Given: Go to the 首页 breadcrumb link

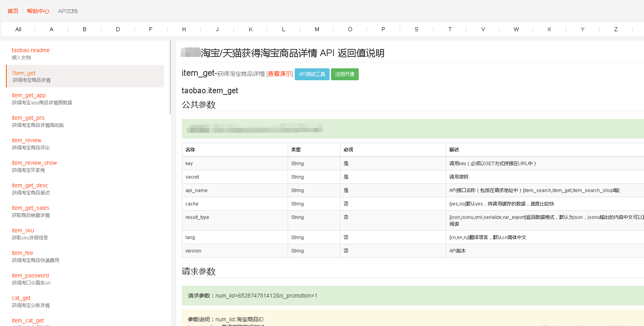Looking at the screenshot, I should click(13, 11).
